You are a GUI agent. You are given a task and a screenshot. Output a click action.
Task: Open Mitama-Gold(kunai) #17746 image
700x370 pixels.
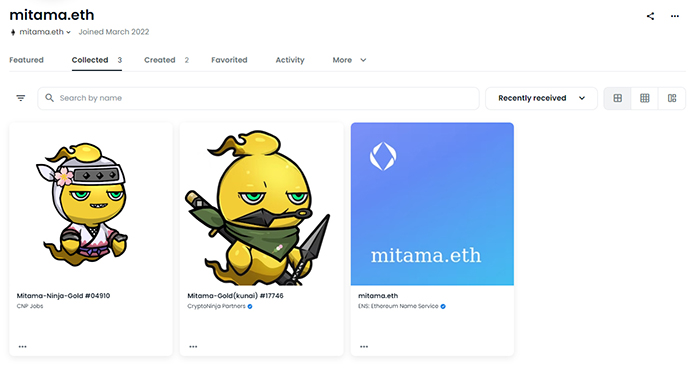coord(262,204)
